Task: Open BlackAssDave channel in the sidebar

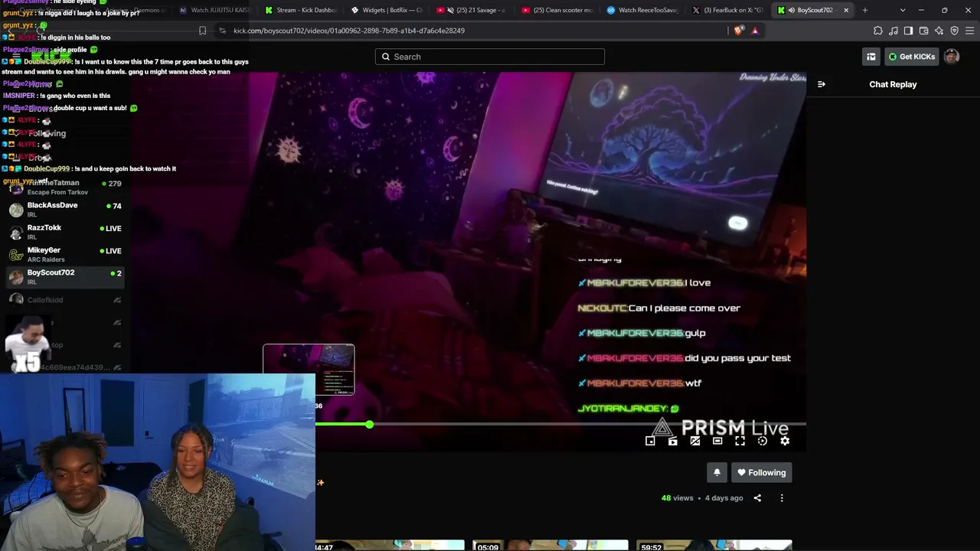Action: click(64, 210)
